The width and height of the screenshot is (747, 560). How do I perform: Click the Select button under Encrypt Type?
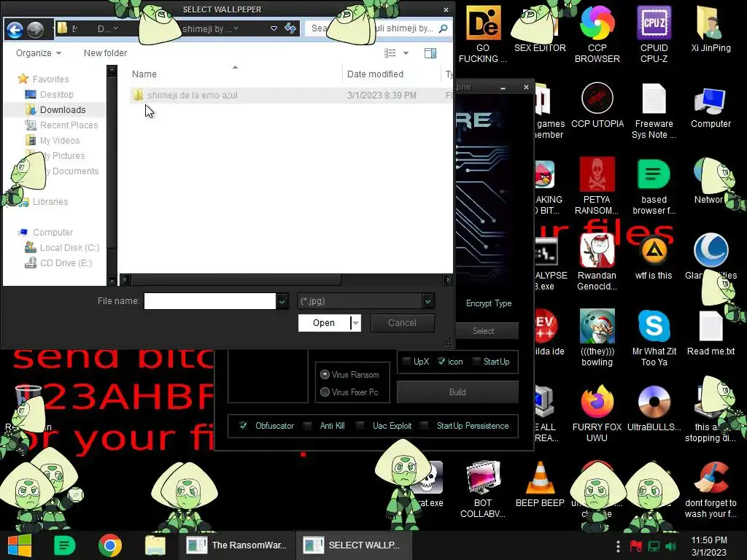(x=483, y=330)
